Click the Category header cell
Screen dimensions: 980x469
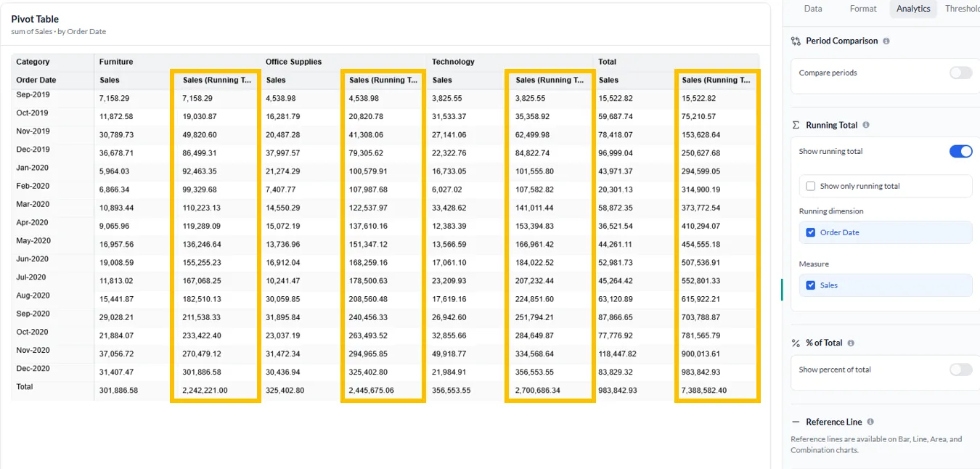point(53,62)
